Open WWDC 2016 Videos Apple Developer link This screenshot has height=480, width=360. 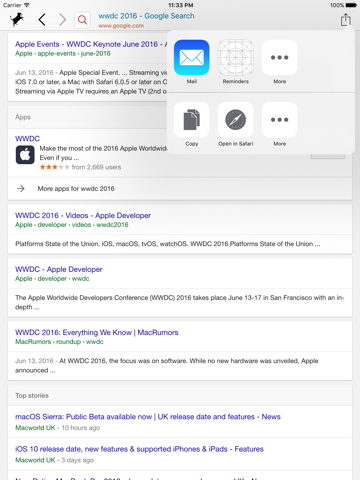pos(83,216)
